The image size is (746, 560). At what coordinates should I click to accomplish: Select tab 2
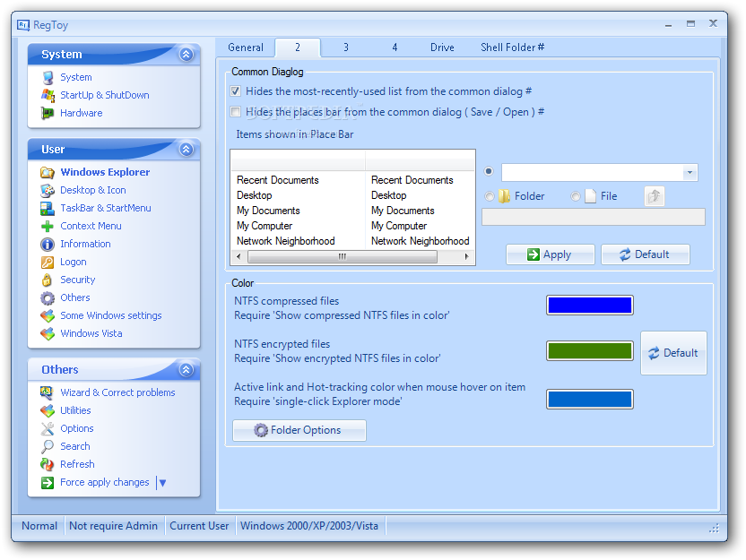(298, 47)
